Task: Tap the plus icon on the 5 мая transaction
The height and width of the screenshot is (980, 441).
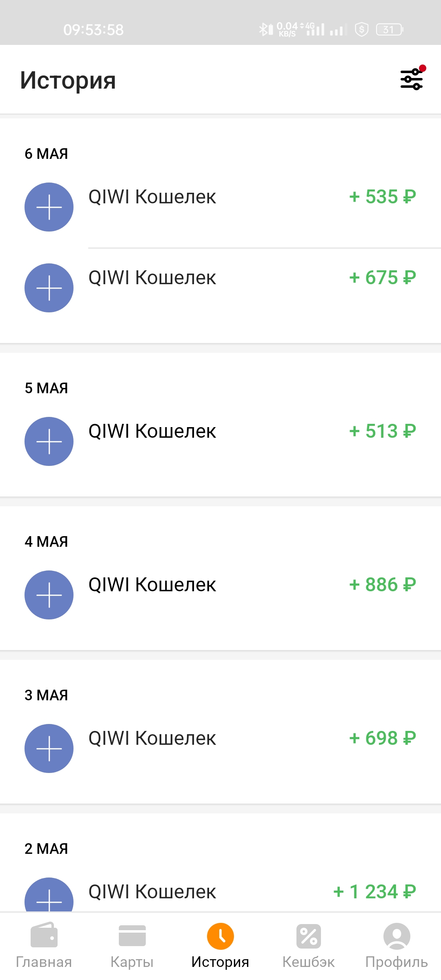Action: coord(49,441)
